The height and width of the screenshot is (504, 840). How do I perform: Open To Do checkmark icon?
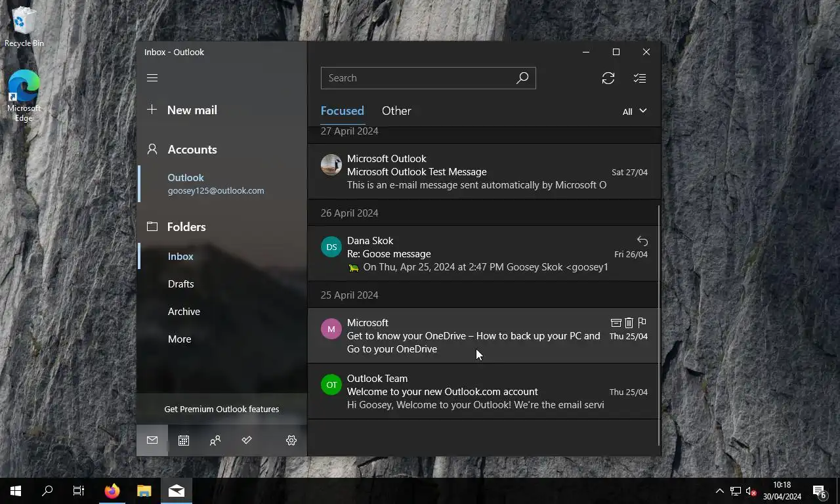(x=247, y=440)
